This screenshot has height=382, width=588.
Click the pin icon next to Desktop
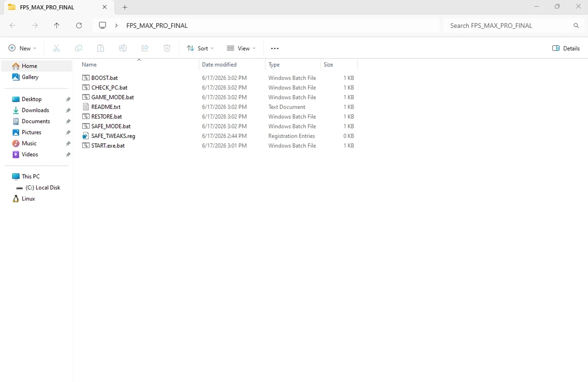tap(68, 99)
